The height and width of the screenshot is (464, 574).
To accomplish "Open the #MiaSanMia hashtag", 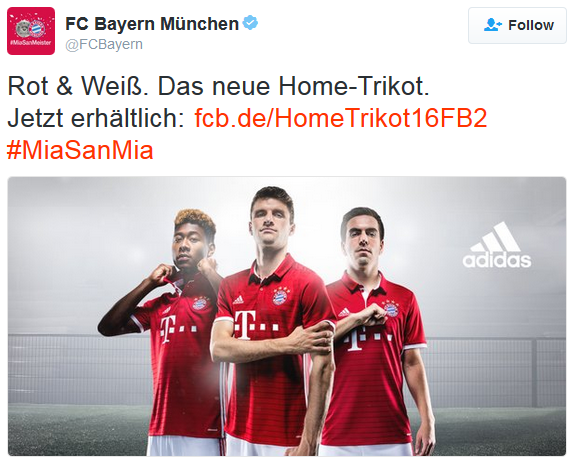I will (80, 150).
